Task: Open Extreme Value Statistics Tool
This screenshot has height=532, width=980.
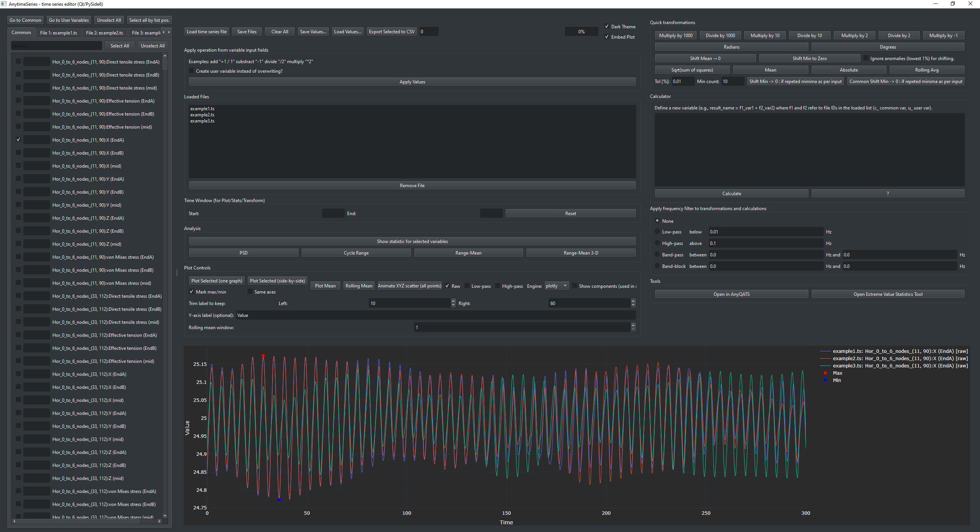Action: pyautogui.click(x=888, y=294)
